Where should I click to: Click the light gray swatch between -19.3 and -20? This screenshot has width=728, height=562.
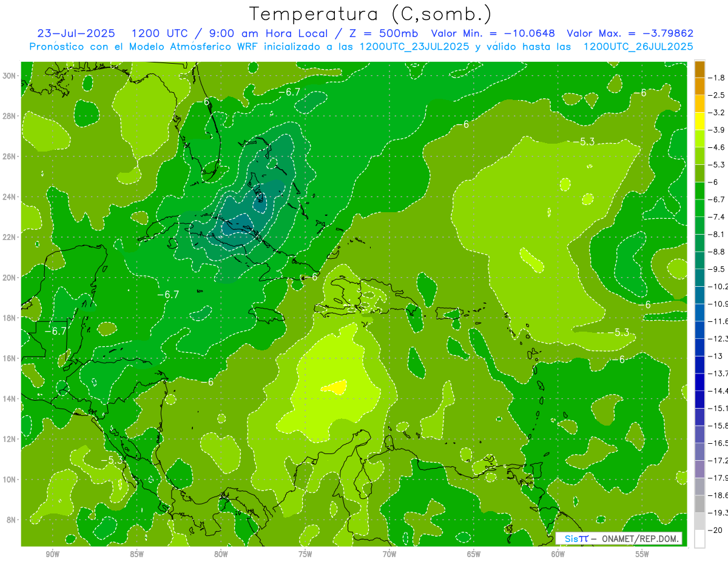699,521
